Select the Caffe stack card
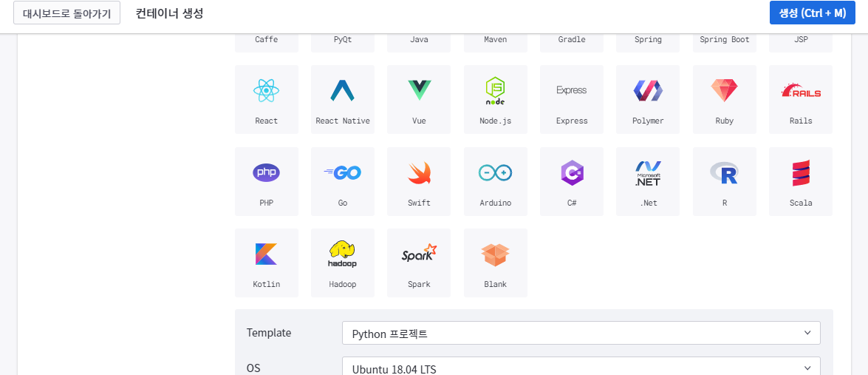 (x=266, y=43)
